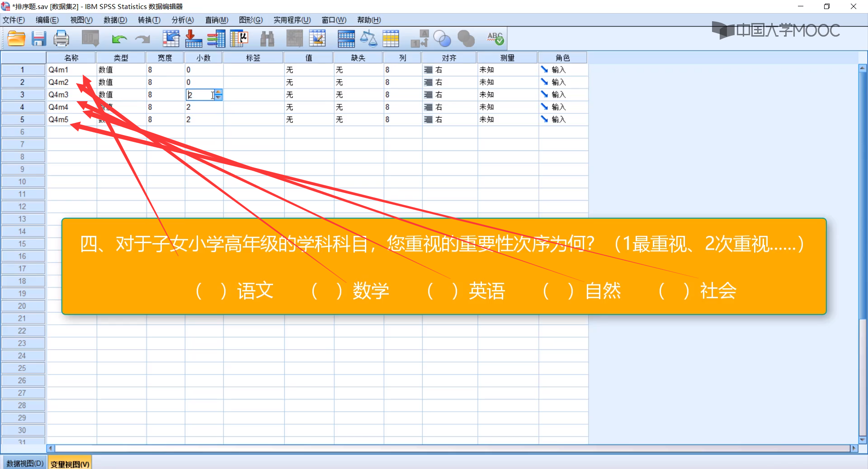Image resolution: width=868 pixels, height=469 pixels.
Task: Run Spell Check ABC icon
Action: point(495,39)
